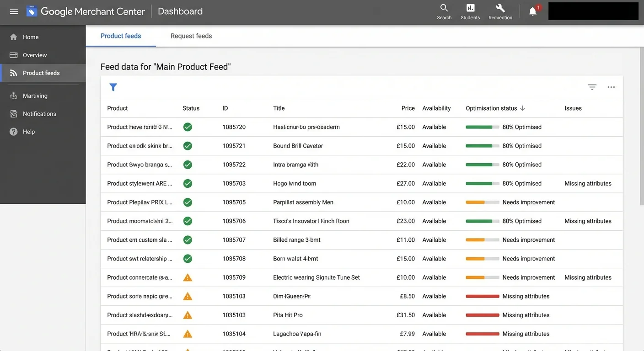This screenshot has height=351, width=644.
Task: Click warning triangle for ID 1035709
Action: click(188, 277)
